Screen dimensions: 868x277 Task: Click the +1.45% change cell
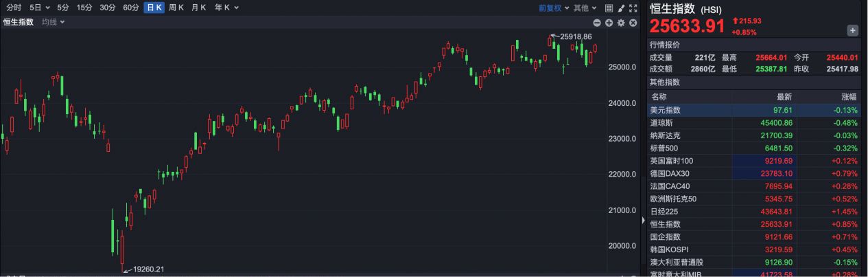tap(846, 212)
